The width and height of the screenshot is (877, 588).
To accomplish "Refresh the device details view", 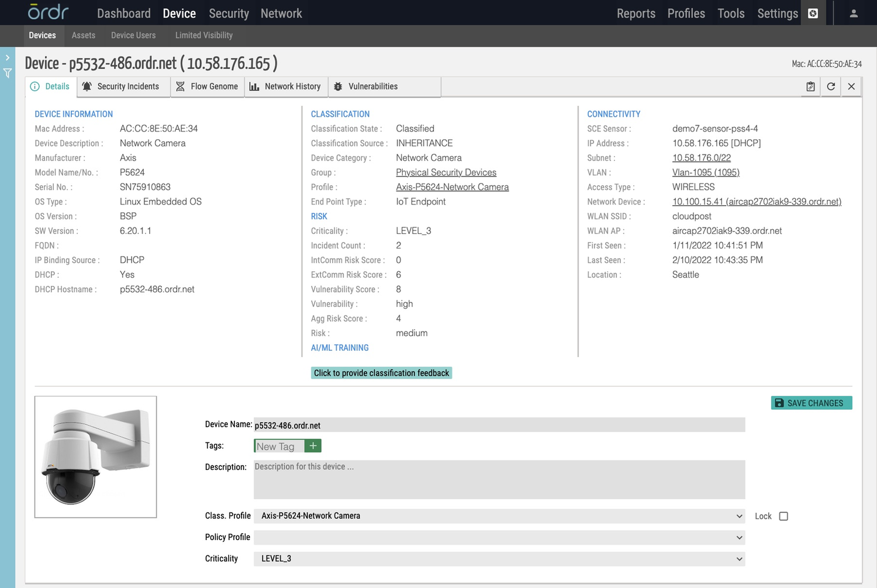I will tap(831, 87).
